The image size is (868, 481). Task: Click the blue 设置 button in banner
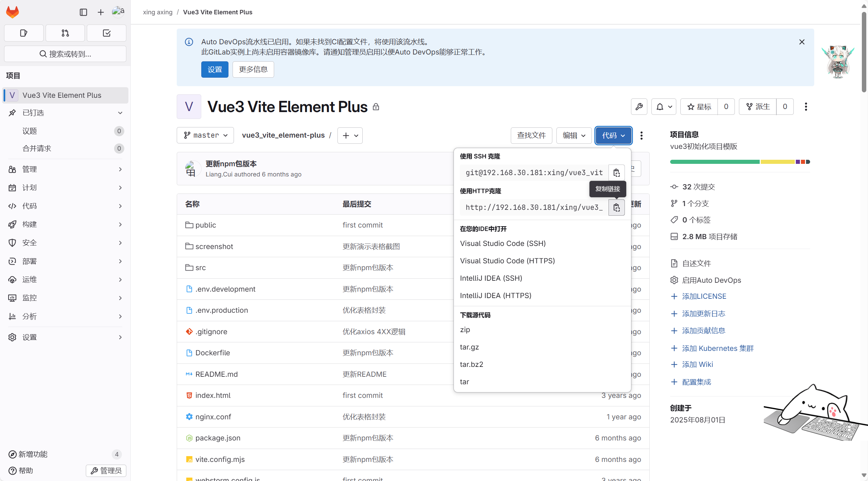click(x=215, y=69)
